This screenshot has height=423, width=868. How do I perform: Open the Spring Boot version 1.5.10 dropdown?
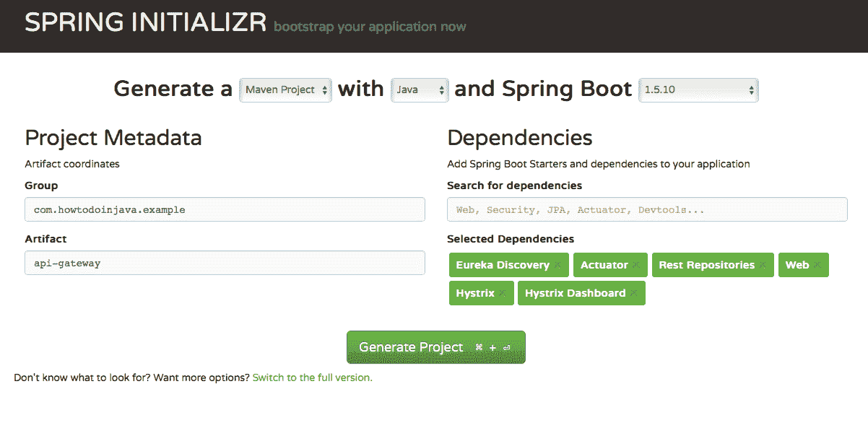coord(698,90)
